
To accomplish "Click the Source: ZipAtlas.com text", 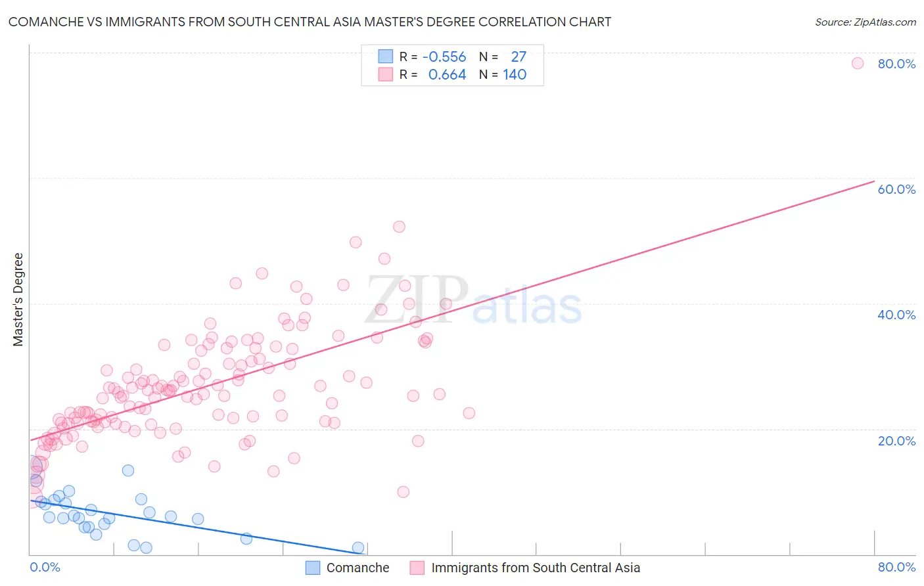I will click(x=866, y=22).
